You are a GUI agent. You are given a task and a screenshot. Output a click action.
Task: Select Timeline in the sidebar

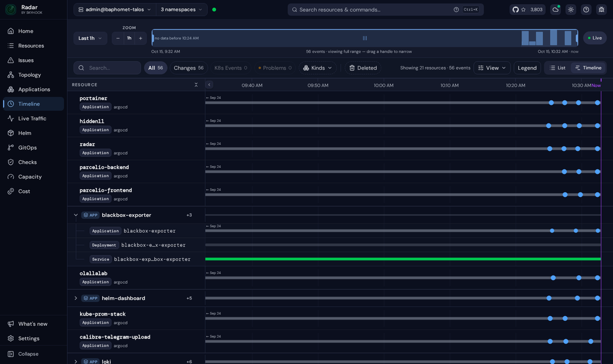tap(34, 104)
